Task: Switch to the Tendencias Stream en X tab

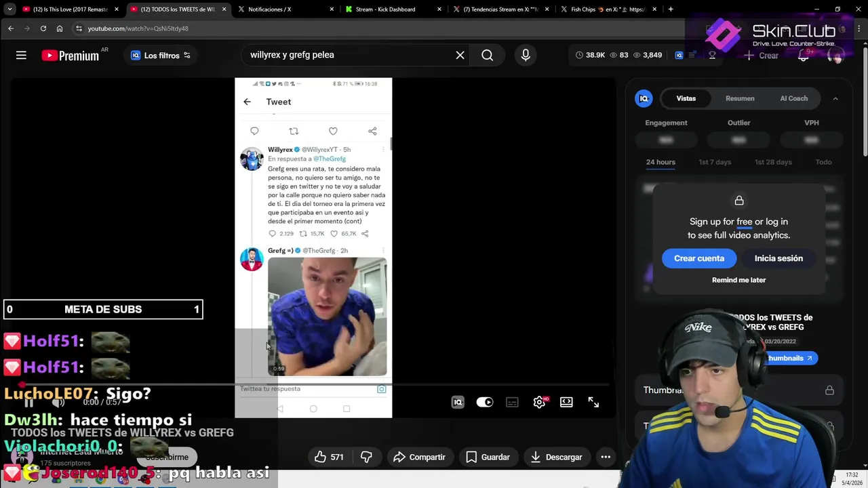Action: pos(500,9)
